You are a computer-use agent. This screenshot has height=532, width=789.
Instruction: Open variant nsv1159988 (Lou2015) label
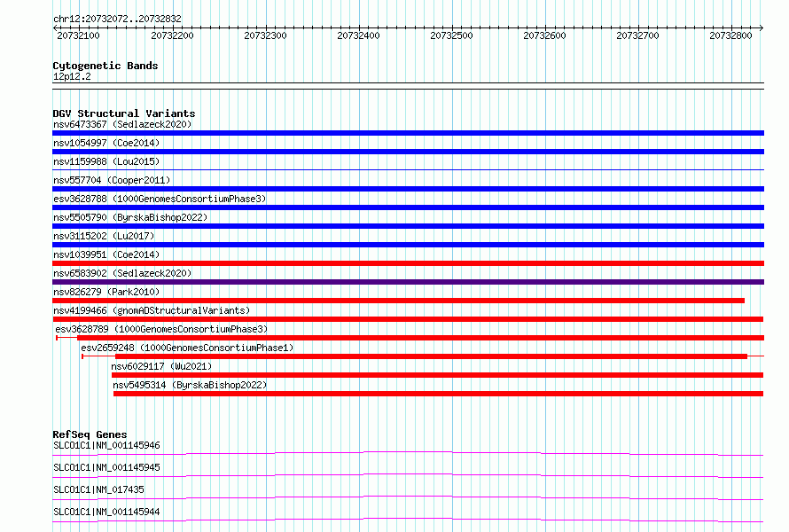pos(106,161)
